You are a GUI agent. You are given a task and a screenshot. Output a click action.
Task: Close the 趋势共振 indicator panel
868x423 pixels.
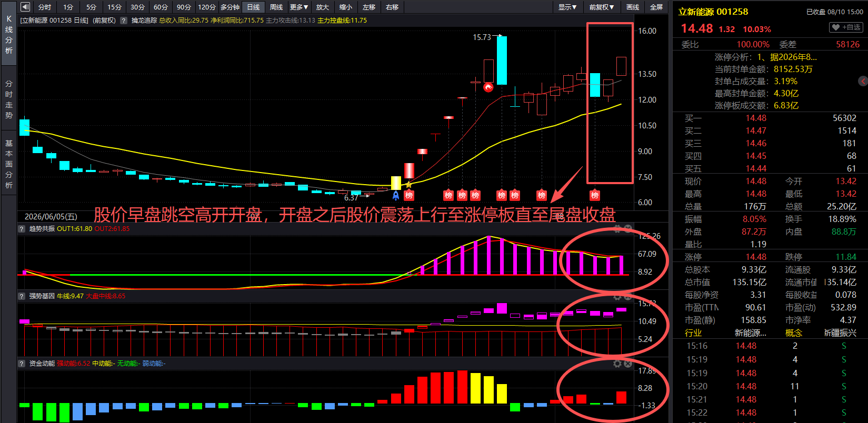[628, 229]
